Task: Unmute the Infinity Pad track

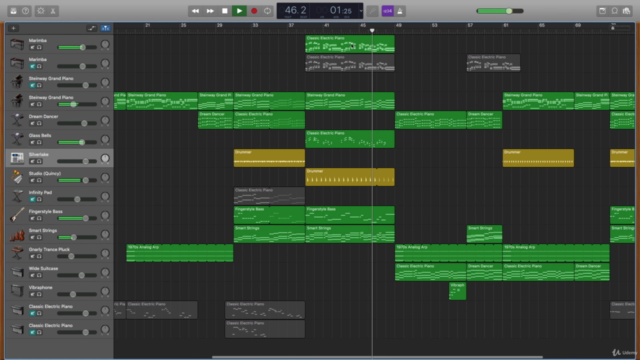Action: 32,199
